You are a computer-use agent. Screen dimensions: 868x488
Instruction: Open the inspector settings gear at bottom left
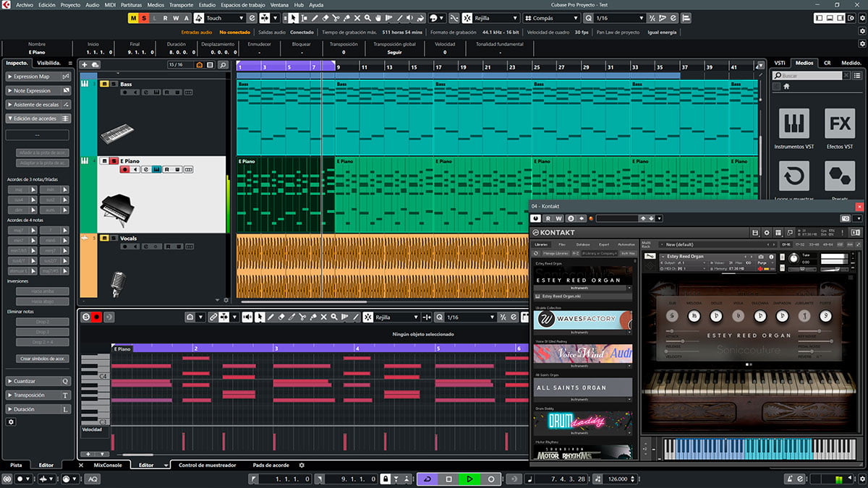coord(11,421)
